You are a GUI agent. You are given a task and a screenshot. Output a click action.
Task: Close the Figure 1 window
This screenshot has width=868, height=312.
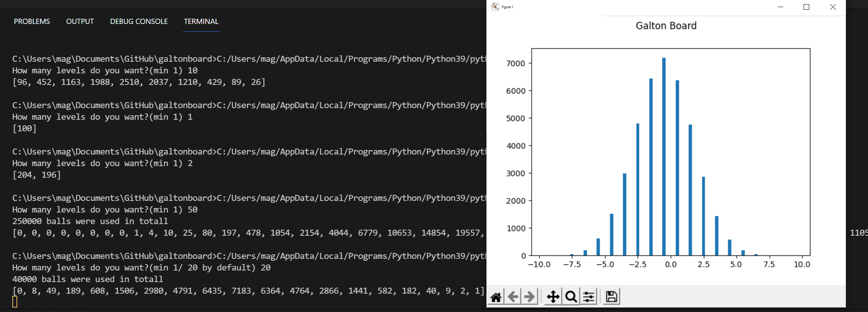click(x=833, y=7)
